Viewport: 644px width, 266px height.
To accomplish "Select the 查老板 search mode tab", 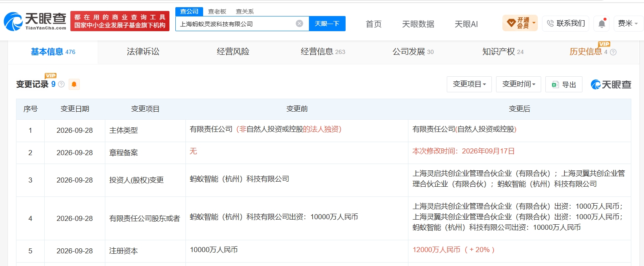I will click(x=217, y=11).
